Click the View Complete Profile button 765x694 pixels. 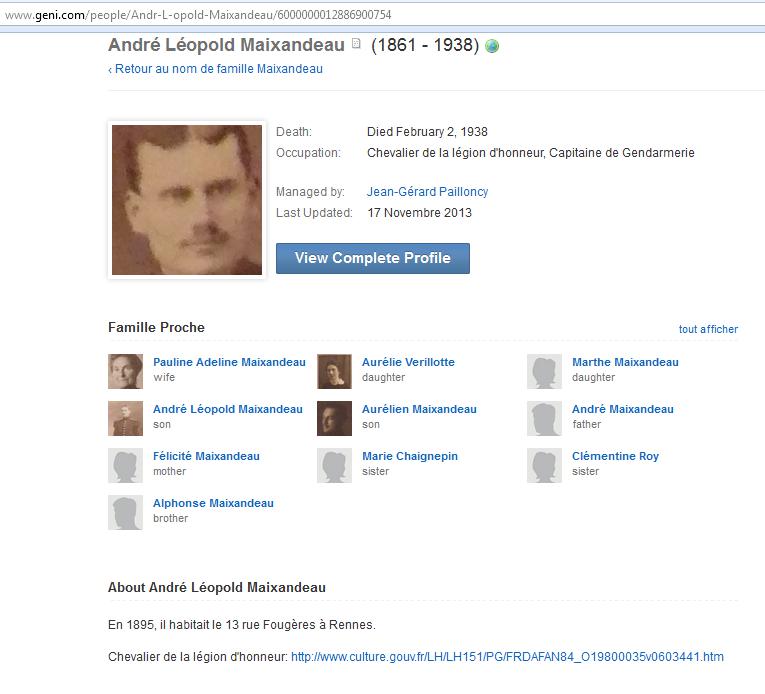(373, 258)
